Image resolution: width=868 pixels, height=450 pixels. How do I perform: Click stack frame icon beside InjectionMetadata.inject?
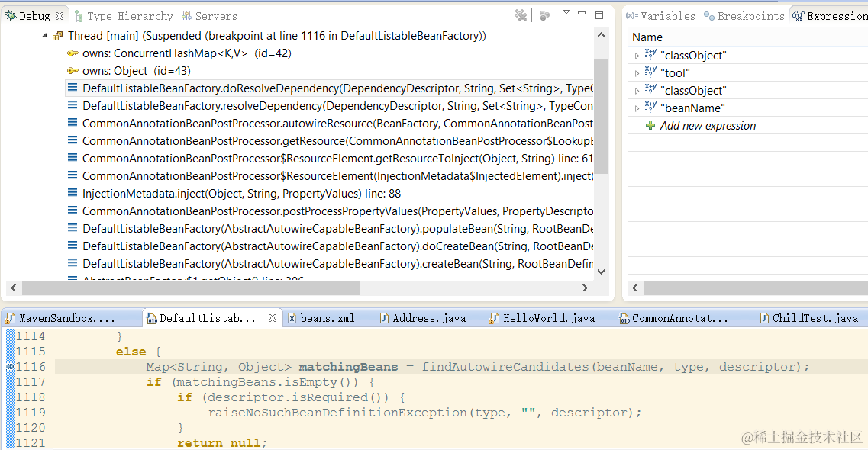pyautogui.click(x=72, y=194)
